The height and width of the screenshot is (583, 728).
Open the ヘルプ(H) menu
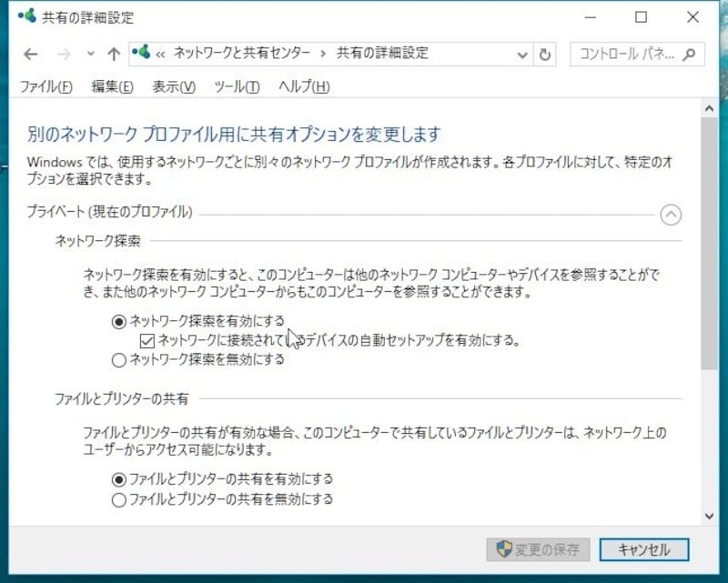304,86
